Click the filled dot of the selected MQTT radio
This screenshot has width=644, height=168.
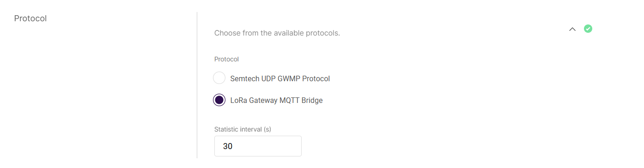tap(219, 100)
